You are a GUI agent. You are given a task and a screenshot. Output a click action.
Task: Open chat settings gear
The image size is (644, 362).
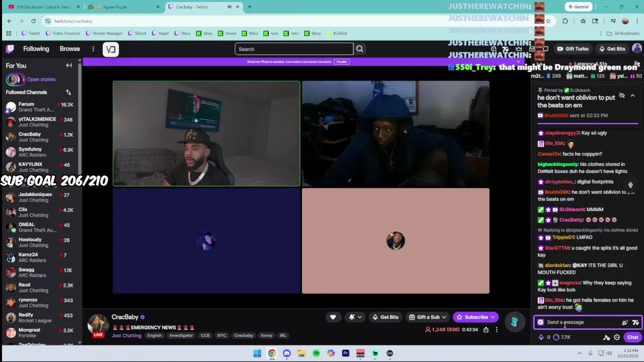coord(617,337)
